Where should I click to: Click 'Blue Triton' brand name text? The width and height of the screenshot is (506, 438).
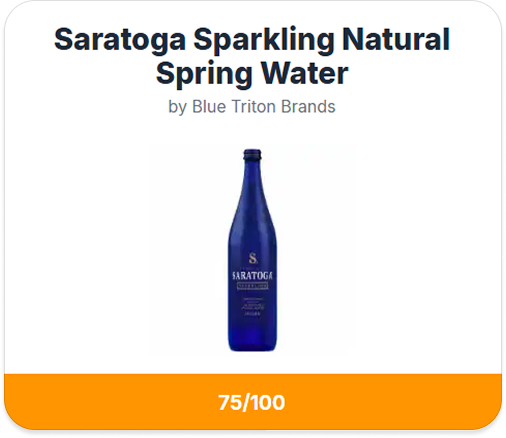234,107
